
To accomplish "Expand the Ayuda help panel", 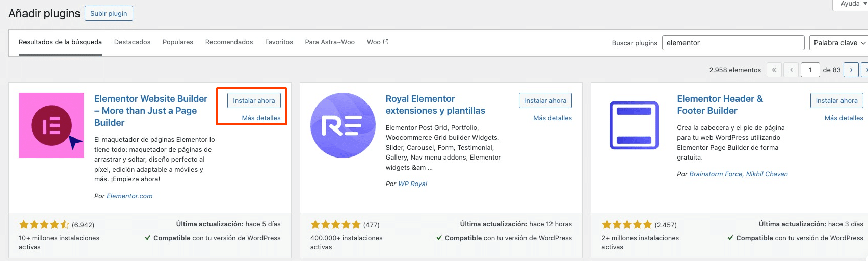I will click(x=853, y=4).
